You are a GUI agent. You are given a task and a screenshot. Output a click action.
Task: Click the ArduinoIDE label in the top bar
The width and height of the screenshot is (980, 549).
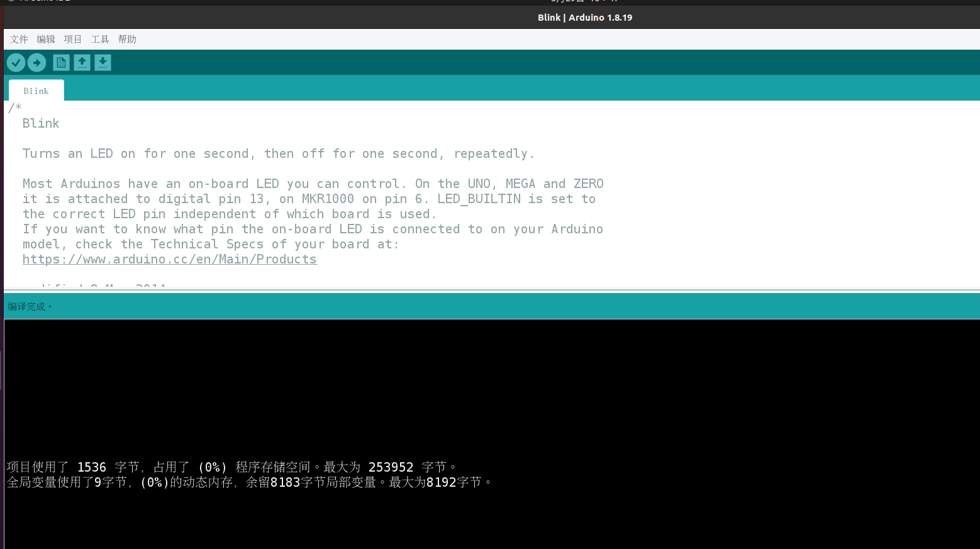38,2
